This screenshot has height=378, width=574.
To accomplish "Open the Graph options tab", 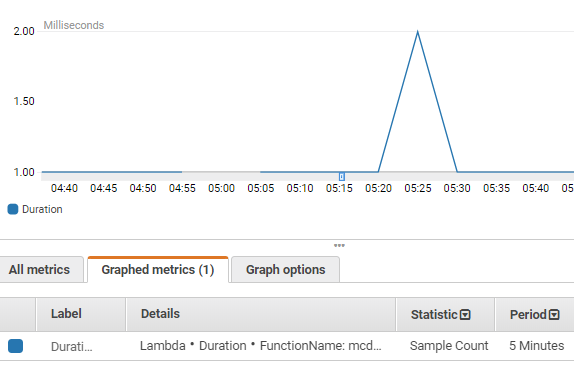I will tap(286, 270).
